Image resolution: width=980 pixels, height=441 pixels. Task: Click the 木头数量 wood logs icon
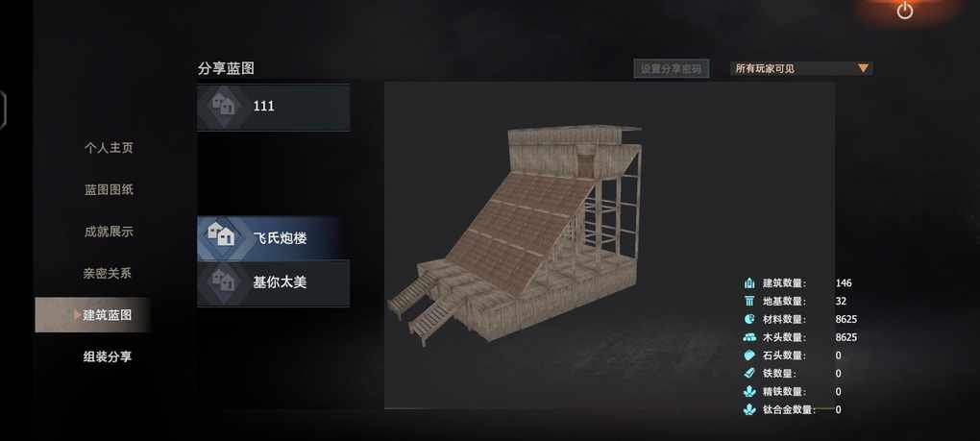click(749, 337)
